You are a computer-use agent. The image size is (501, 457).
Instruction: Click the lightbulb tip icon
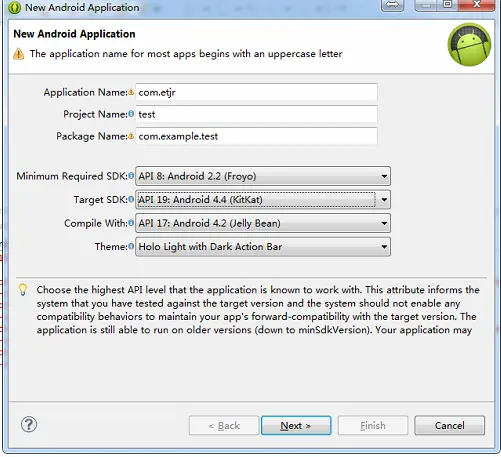click(23, 290)
